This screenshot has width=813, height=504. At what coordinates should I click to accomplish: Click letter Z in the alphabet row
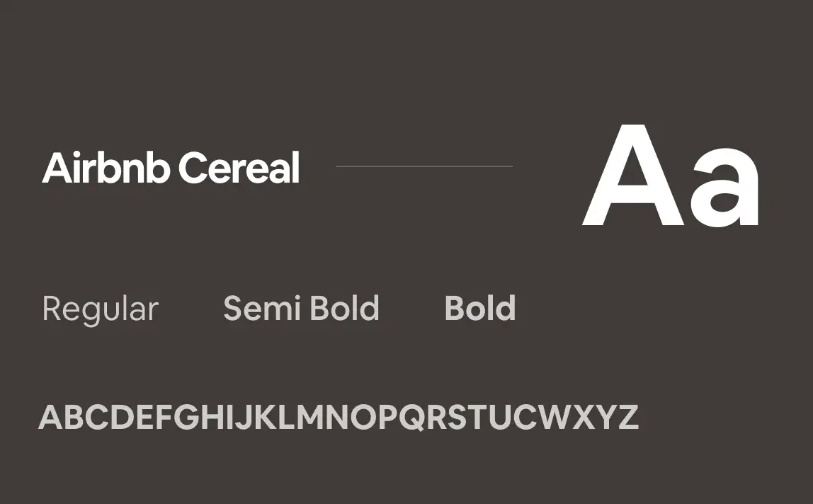[x=628, y=417]
